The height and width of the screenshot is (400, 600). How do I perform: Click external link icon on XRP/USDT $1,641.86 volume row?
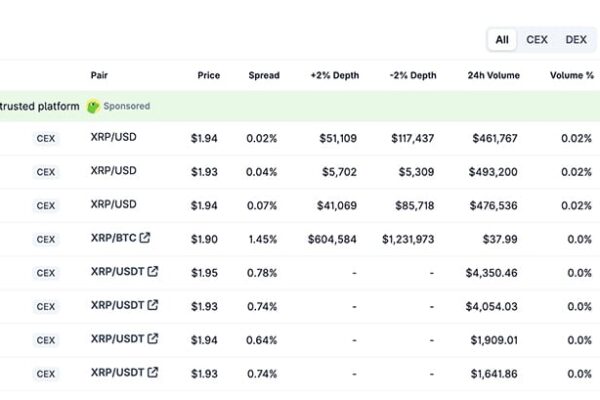point(153,373)
